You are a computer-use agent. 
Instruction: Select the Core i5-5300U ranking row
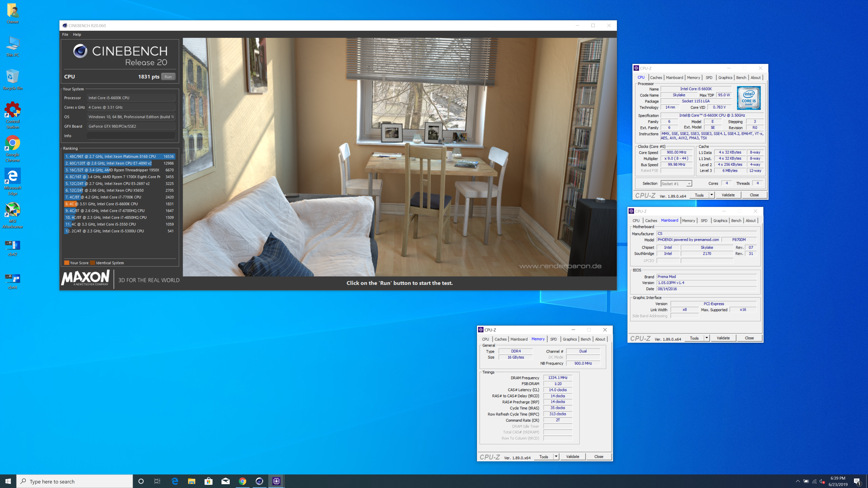click(x=120, y=231)
